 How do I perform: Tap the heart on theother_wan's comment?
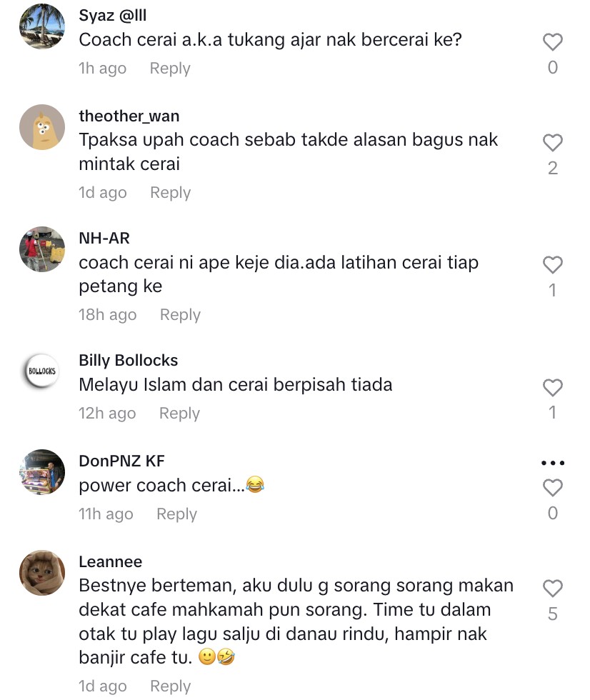tap(553, 143)
